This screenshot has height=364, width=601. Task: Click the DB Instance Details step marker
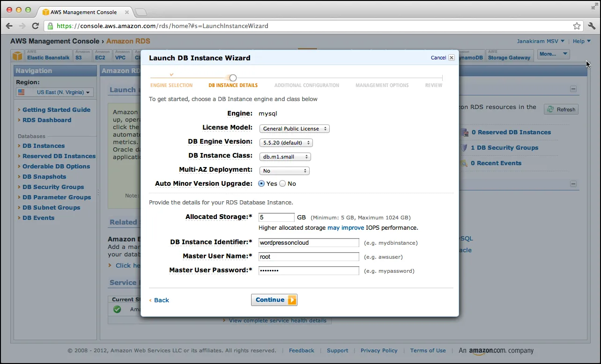pos(233,78)
